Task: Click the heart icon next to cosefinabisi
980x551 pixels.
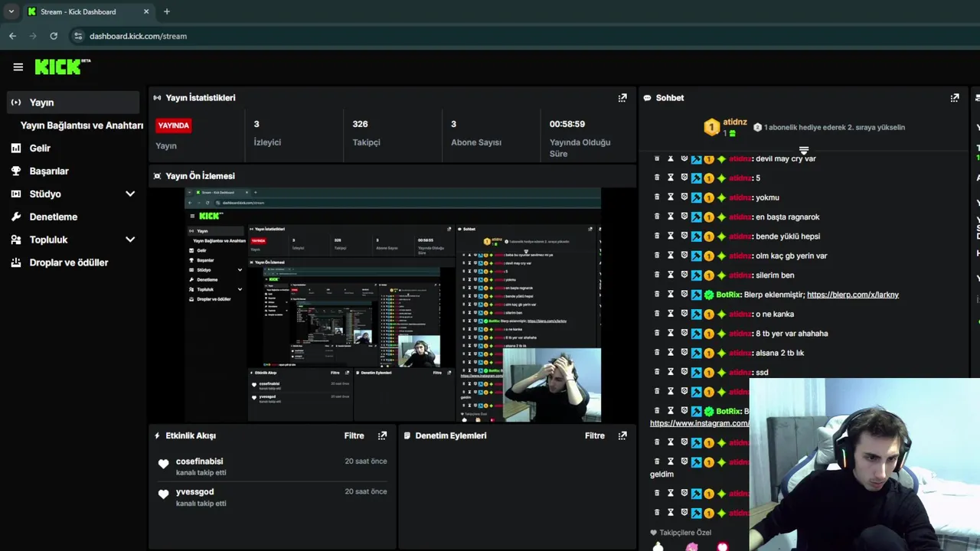Action: tap(163, 464)
